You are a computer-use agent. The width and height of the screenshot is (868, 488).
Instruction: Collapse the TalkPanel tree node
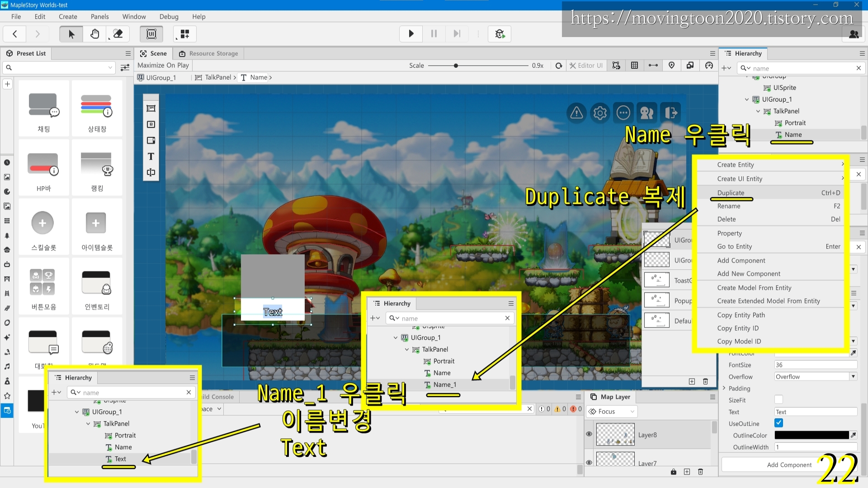[x=758, y=111]
